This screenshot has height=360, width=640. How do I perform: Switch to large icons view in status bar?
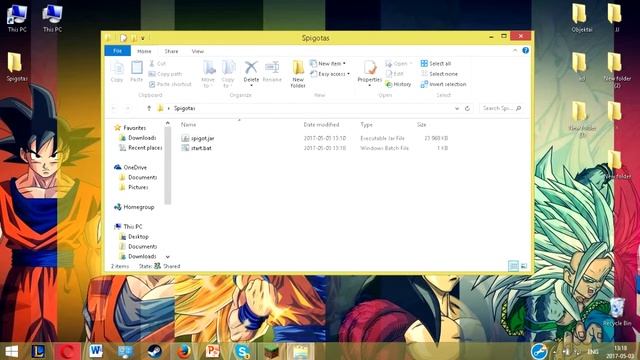[524, 266]
